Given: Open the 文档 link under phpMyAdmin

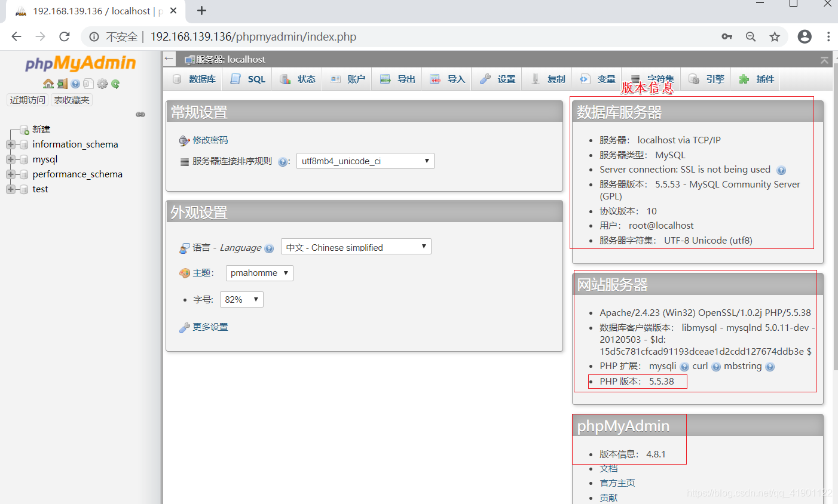Looking at the screenshot, I should tap(608, 468).
